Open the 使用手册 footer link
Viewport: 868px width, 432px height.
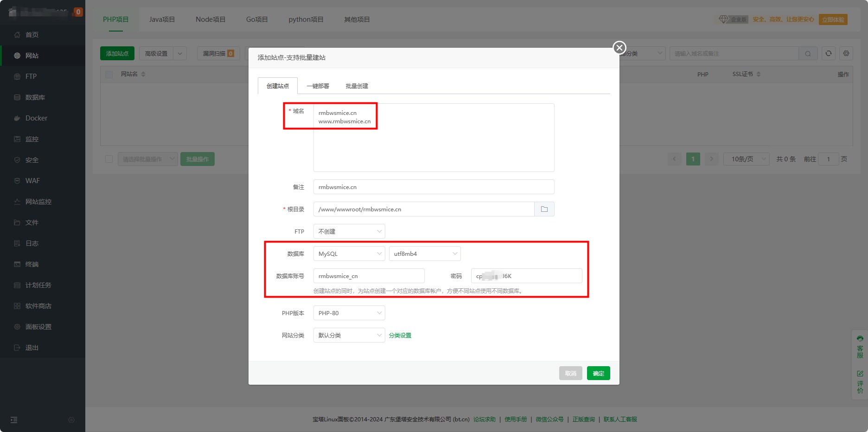click(x=516, y=419)
